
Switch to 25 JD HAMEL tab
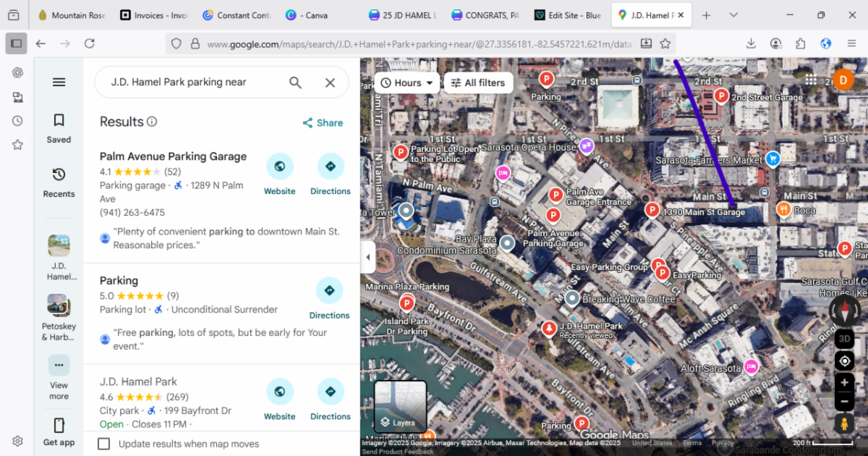[x=403, y=15]
